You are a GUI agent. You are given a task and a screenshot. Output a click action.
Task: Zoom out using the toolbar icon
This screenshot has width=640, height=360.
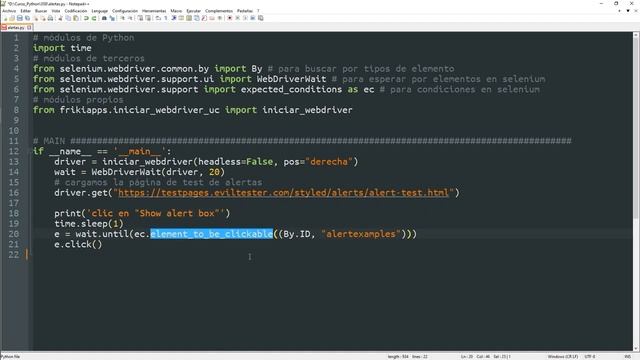pyautogui.click(x=131, y=18)
